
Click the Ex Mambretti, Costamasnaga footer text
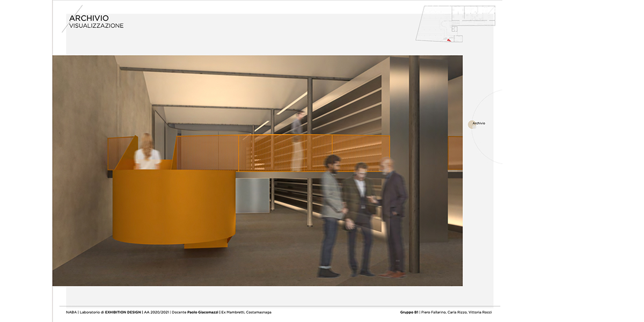click(246, 312)
